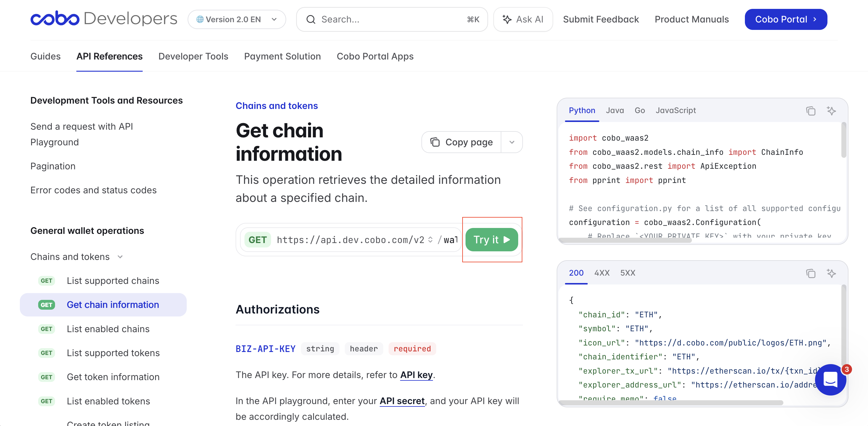Open the API key link
868x426 pixels.
pyautogui.click(x=416, y=375)
